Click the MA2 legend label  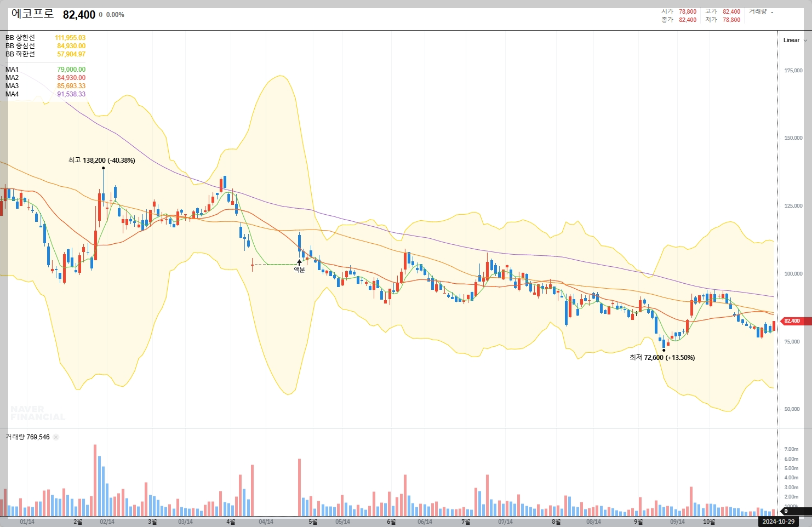pos(12,78)
